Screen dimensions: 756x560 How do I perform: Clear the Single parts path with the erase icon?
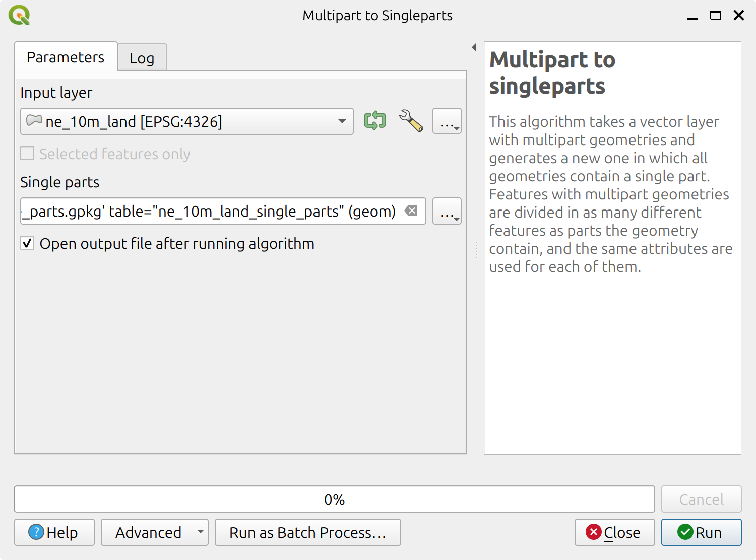[412, 211]
